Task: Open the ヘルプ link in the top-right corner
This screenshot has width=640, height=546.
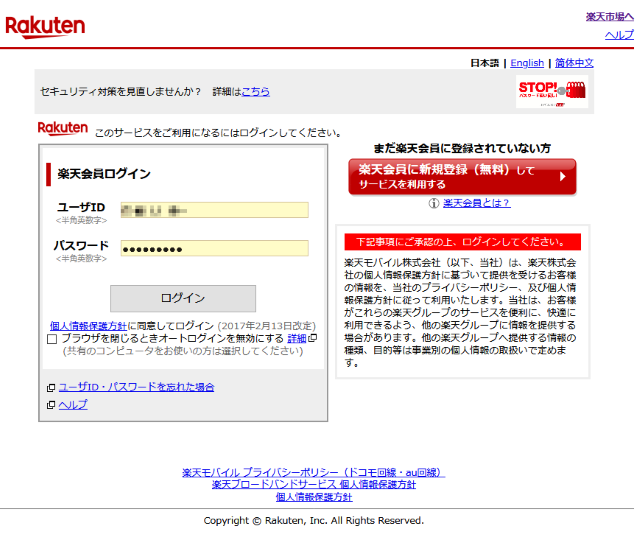Action: pos(619,35)
